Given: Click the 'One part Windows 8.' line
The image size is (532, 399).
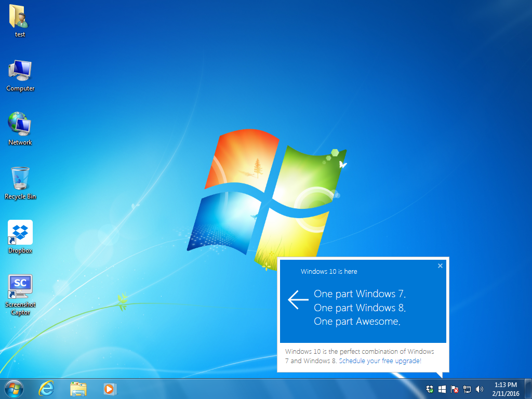Looking at the screenshot, I should coord(360,308).
